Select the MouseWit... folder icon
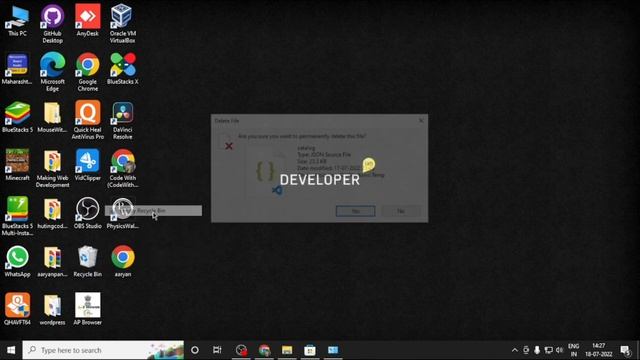Viewport: 640px width, 360px height. 52,117
